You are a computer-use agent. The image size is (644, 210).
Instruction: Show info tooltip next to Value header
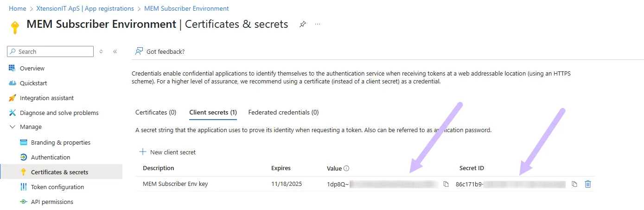coord(346,168)
